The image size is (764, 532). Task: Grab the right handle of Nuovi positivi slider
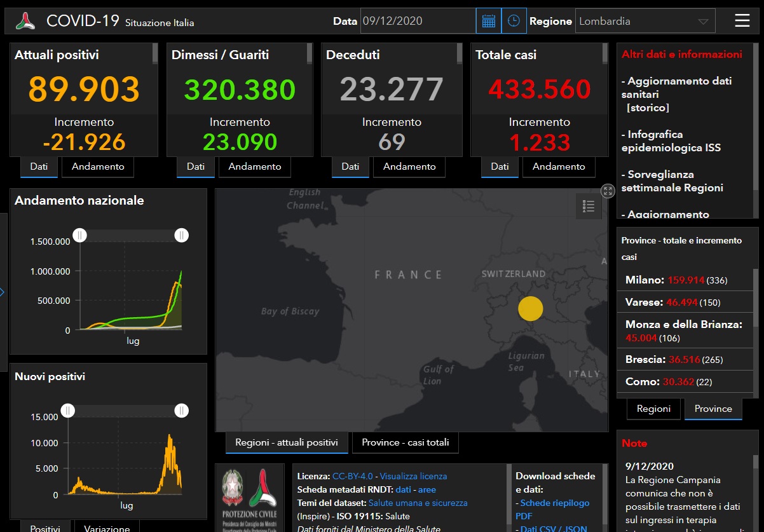[x=182, y=410]
